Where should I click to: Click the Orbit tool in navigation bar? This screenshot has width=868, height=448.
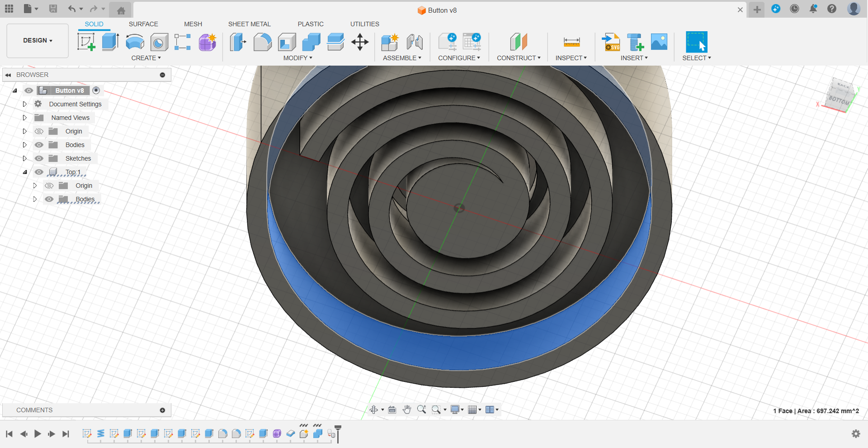pyautogui.click(x=374, y=410)
